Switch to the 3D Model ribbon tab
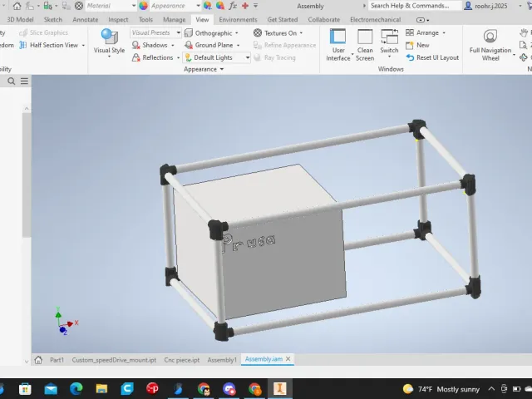Image resolution: width=532 pixels, height=399 pixels. [x=20, y=20]
